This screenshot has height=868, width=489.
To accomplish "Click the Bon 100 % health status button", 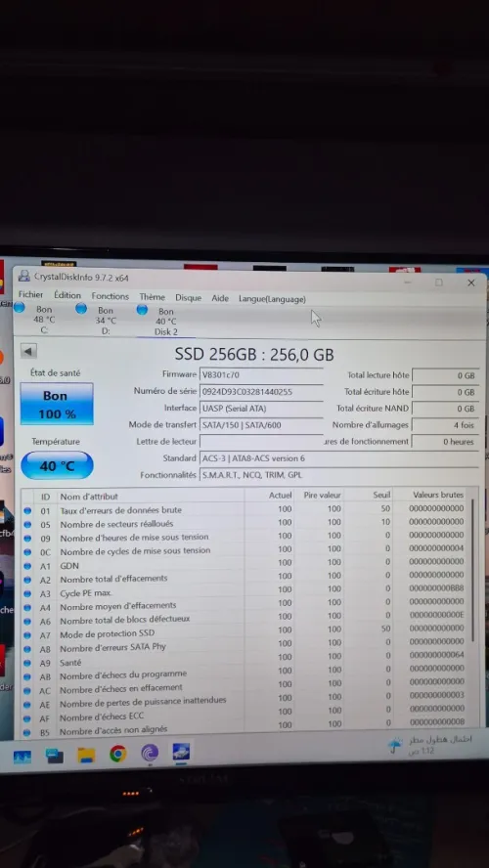I will pos(57,404).
